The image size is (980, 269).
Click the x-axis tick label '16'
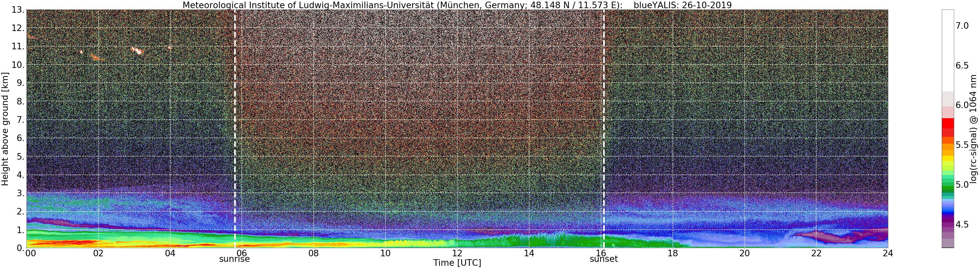[601, 253]
